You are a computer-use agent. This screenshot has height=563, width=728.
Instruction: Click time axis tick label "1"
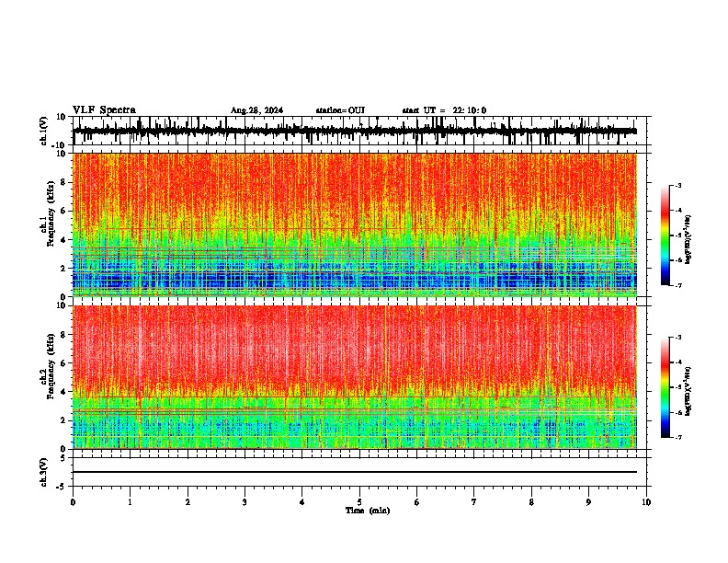coord(130,502)
